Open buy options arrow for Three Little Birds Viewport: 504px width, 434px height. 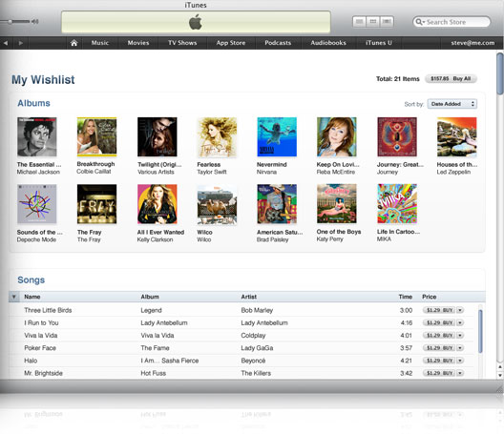coord(460,310)
